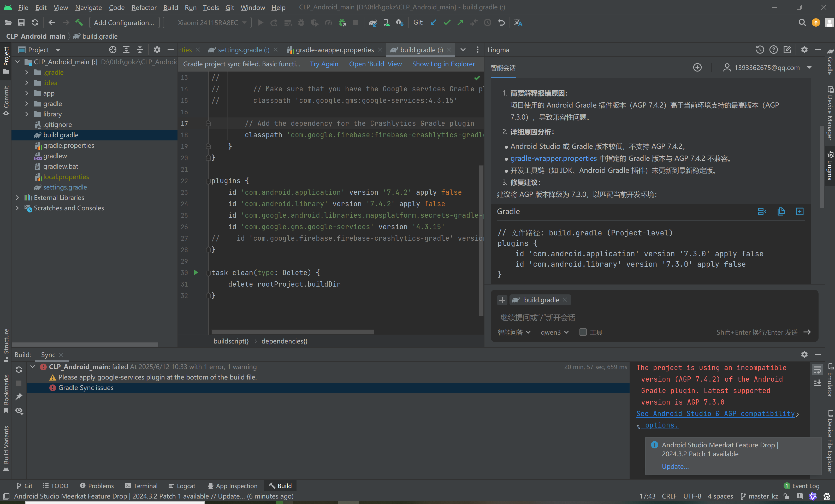Run the app on the Xiaomi device
The width and height of the screenshot is (835, 504).
point(260,22)
